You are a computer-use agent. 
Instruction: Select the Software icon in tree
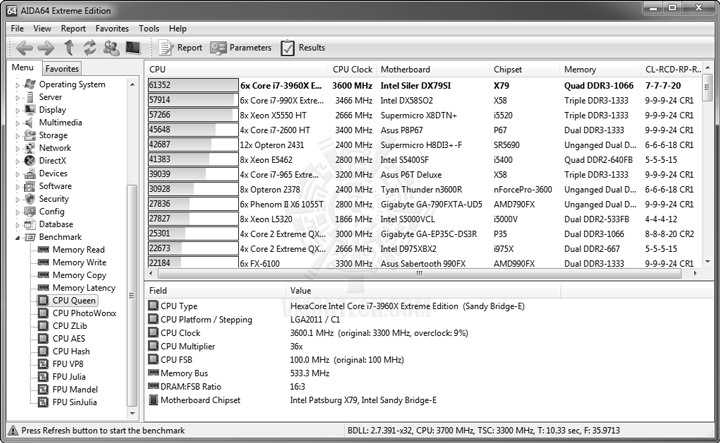(x=29, y=186)
